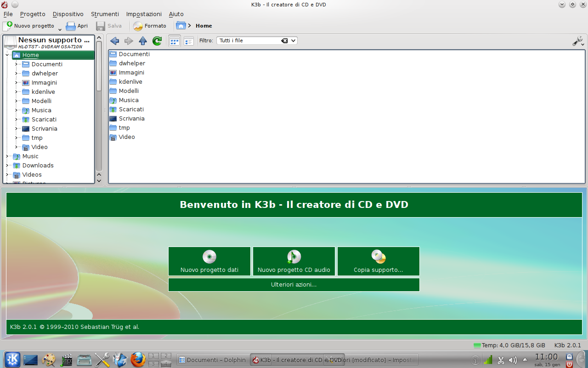Screen dimensions: 588x368
Task: Click the Copia supporto button
Action: pos(379,261)
